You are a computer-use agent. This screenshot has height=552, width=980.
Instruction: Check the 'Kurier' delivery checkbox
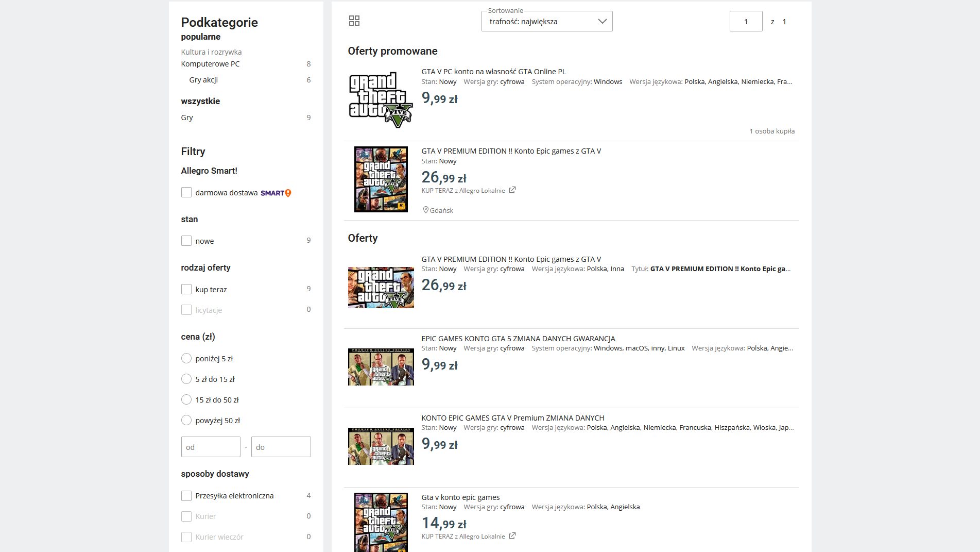click(x=186, y=516)
